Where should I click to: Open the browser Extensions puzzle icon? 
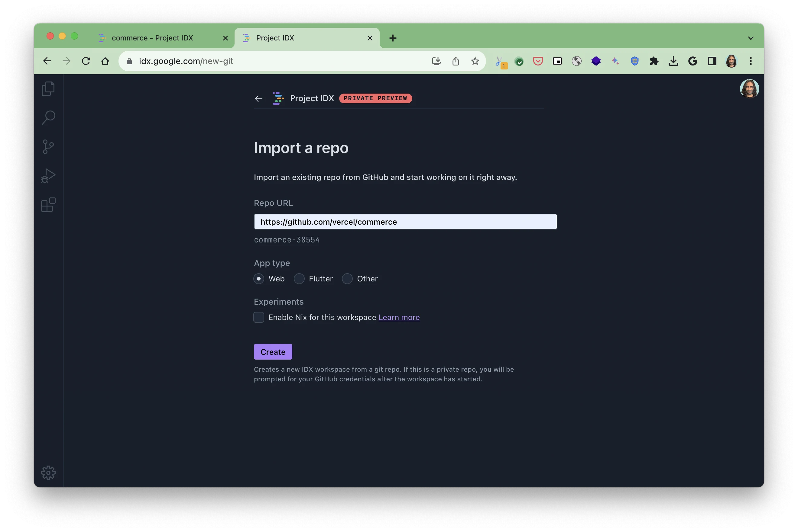[654, 61]
